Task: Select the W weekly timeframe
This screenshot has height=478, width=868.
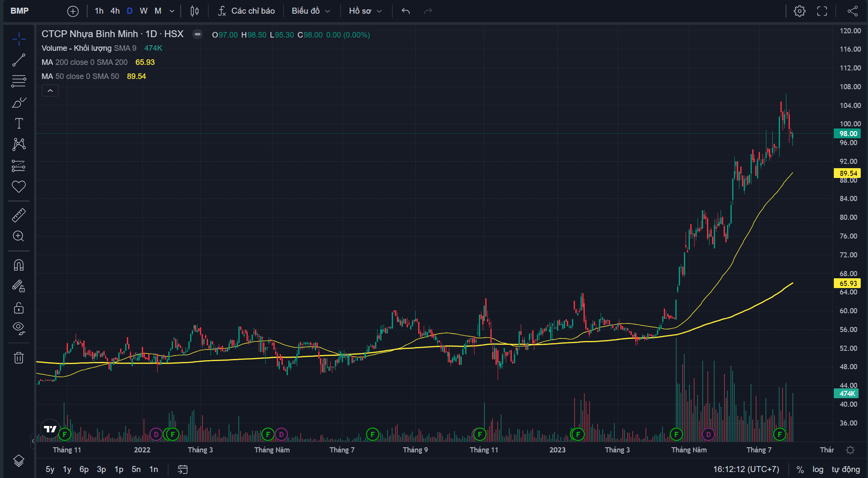Action: coord(144,11)
